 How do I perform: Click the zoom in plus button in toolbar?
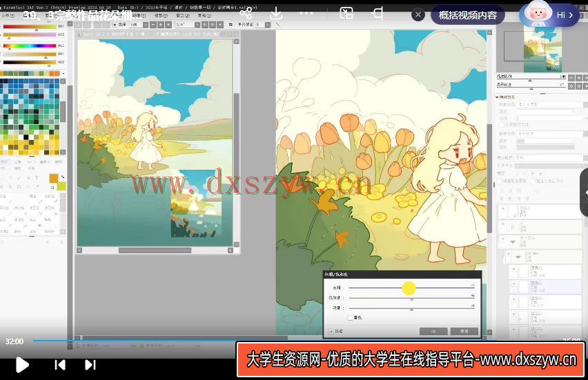(161, 24)
